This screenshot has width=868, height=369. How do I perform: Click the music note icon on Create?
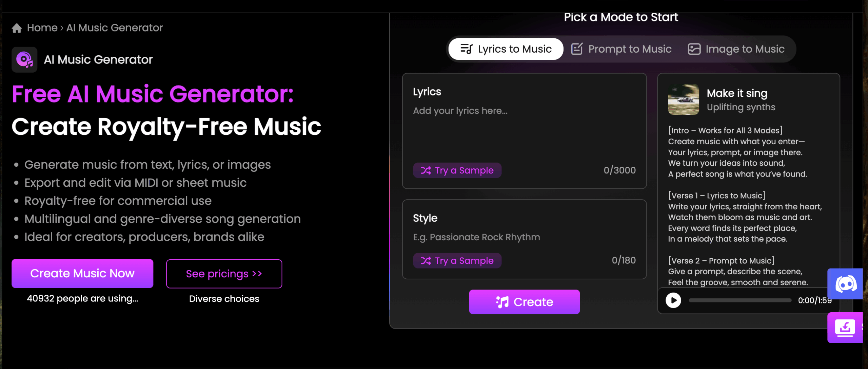(502, 302)
